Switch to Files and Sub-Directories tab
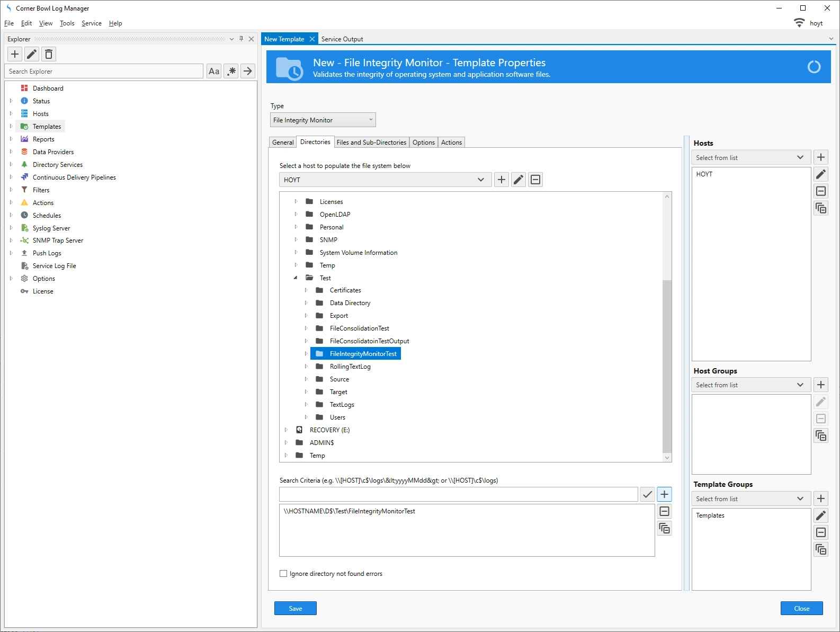 point(371,143)
